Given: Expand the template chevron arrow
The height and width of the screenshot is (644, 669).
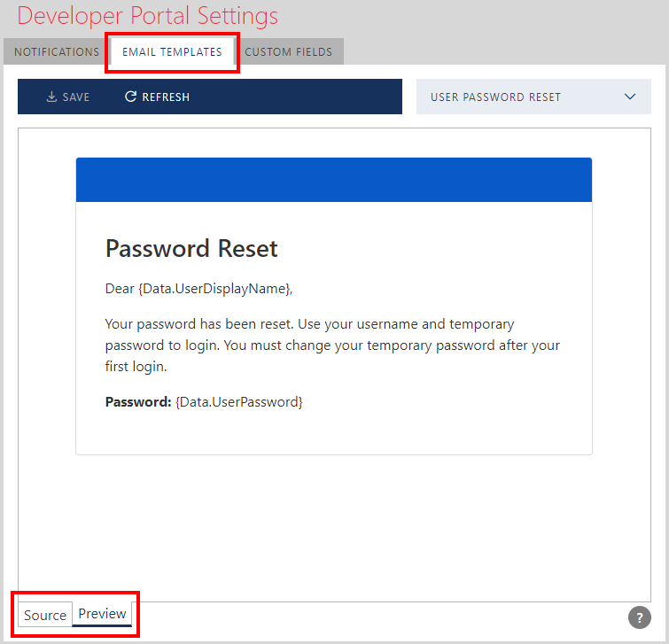Looking at the screenshot, I should point(631,97).
